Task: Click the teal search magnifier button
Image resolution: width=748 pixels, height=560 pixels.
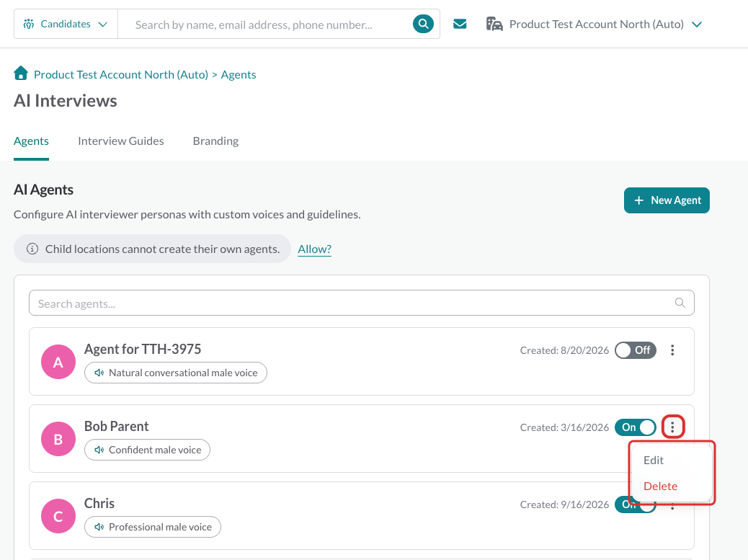Action: tap(423, 24)
